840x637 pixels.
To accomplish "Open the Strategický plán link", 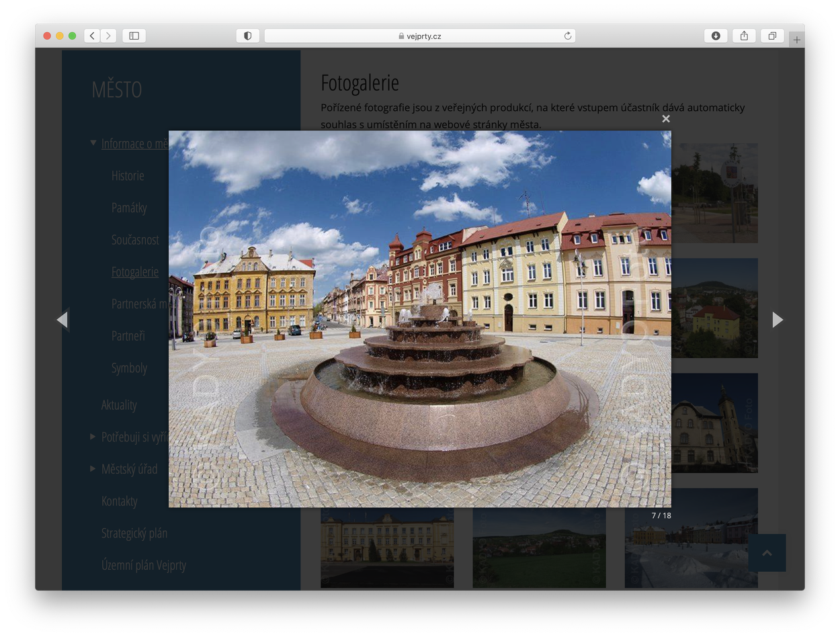I will [134, 534].
